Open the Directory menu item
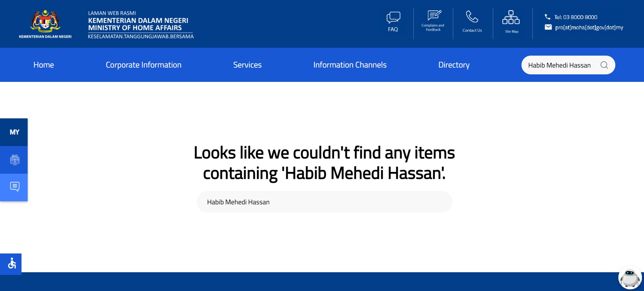The height and width of the screenshot is (291, 644). [454, 65]
